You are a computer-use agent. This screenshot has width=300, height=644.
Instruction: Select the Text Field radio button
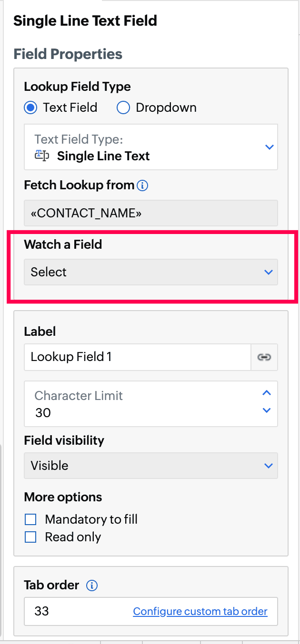tap(30, 108)
